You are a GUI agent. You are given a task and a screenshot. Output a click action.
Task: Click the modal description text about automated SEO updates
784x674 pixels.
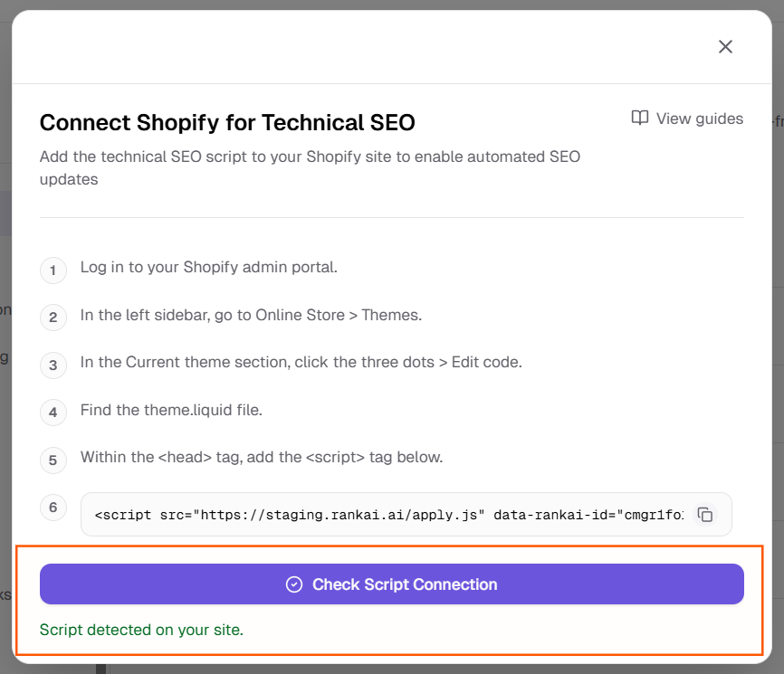click(x=310, y=167)
